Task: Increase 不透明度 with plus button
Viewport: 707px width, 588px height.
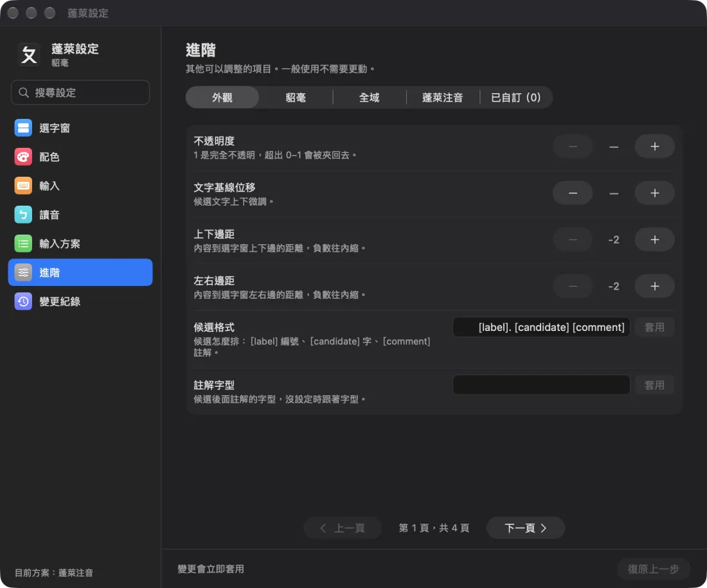Action: pos(655,147)
